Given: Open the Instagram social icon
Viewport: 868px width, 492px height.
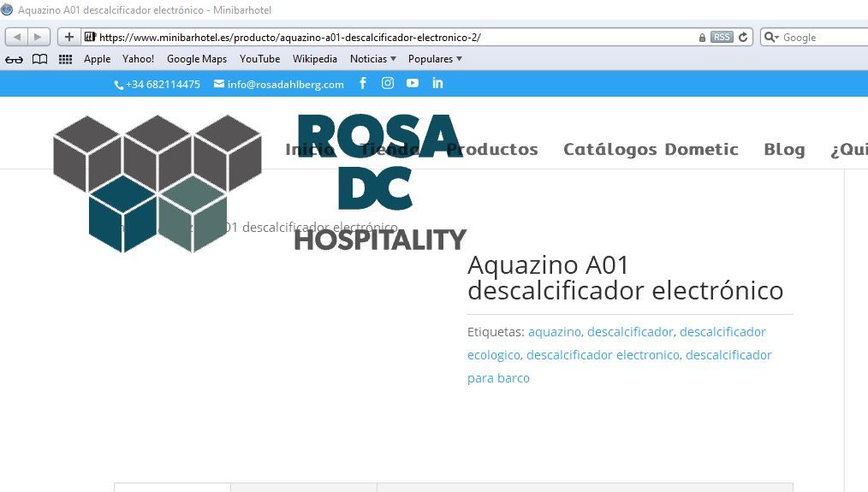Looking at the screenshot, I should tap(388, 83).
